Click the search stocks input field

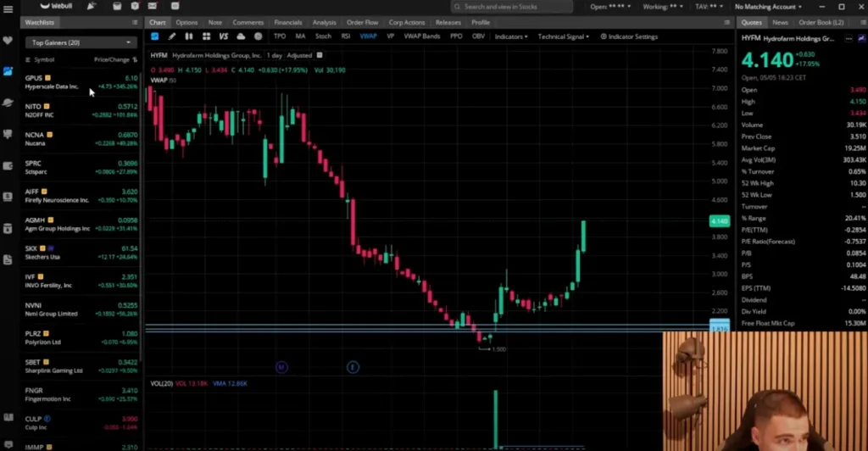click(511, 7)
